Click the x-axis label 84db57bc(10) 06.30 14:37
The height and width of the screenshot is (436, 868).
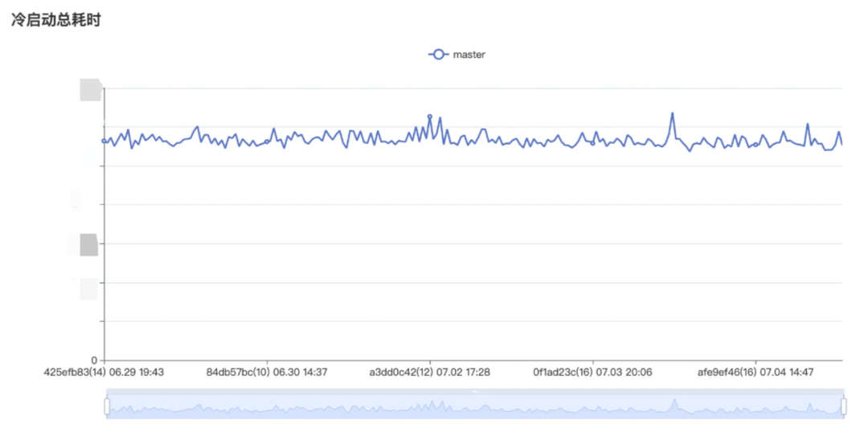pos(267,372)
